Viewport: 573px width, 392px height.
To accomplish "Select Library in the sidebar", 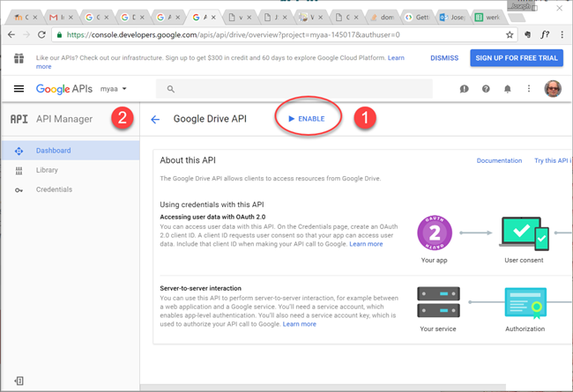I will pyautogui.click(x=71, y=170).
